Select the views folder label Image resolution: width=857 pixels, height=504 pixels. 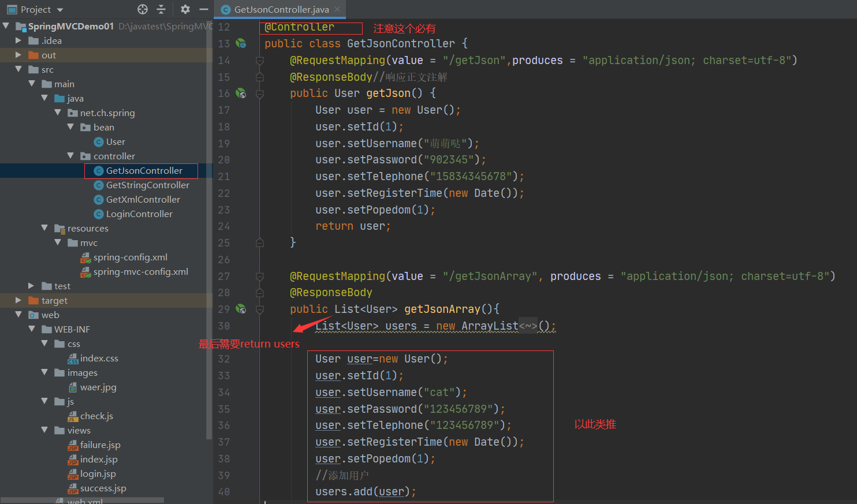(79, 431)
